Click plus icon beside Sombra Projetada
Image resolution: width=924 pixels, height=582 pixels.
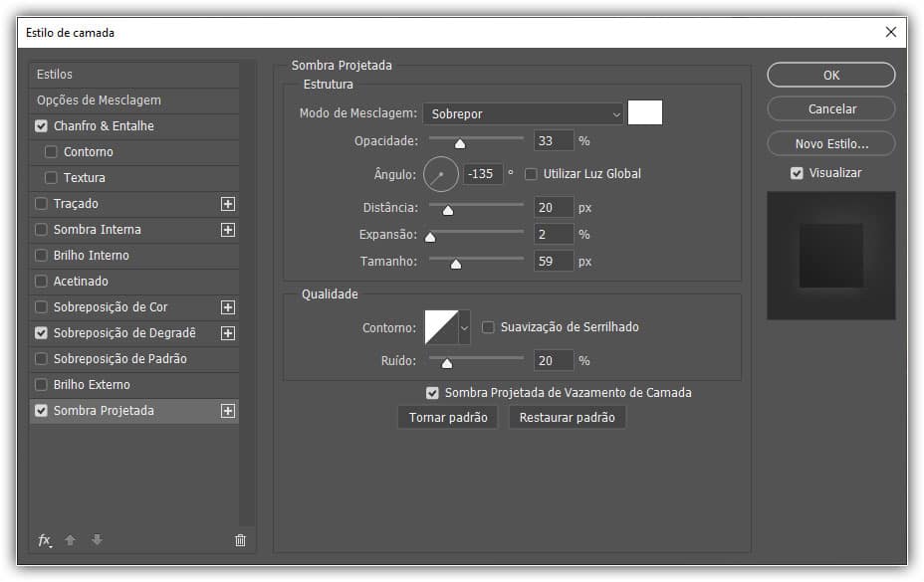pyautogui.click(x=228, y=411)
